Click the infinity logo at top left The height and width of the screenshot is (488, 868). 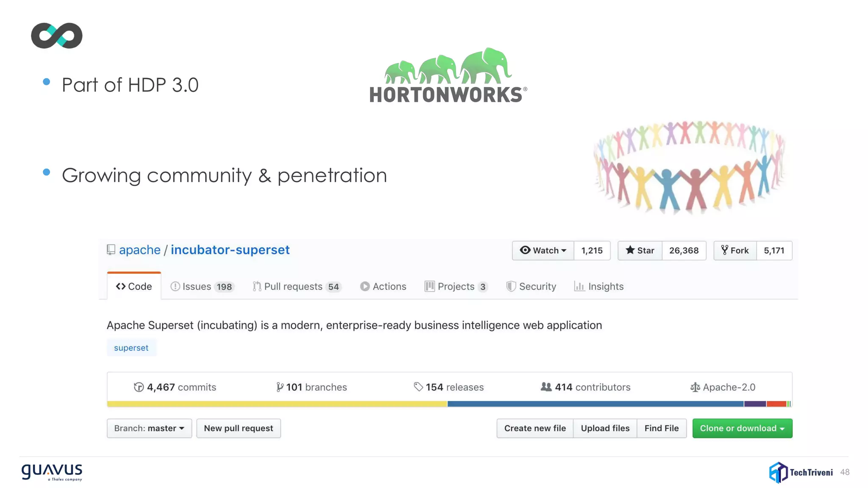tap(57, 36)
